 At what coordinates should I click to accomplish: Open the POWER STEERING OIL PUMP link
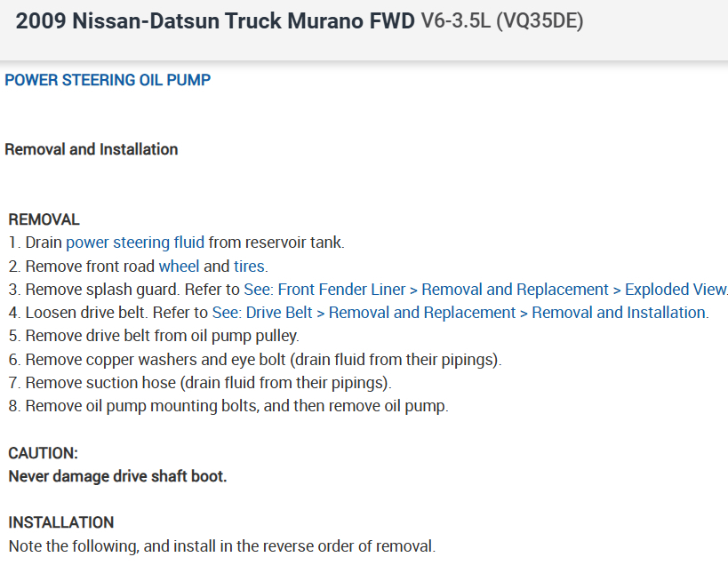[108, 80]
